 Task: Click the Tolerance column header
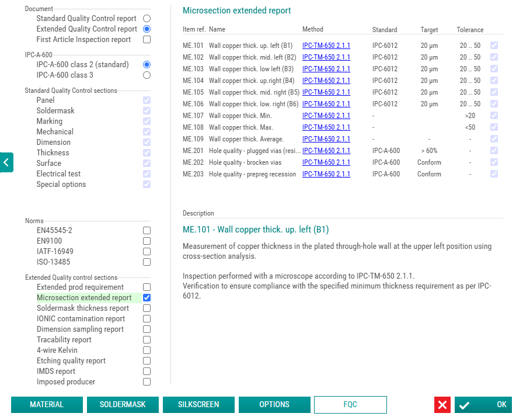pyautogui.click(x=470, y=30)
